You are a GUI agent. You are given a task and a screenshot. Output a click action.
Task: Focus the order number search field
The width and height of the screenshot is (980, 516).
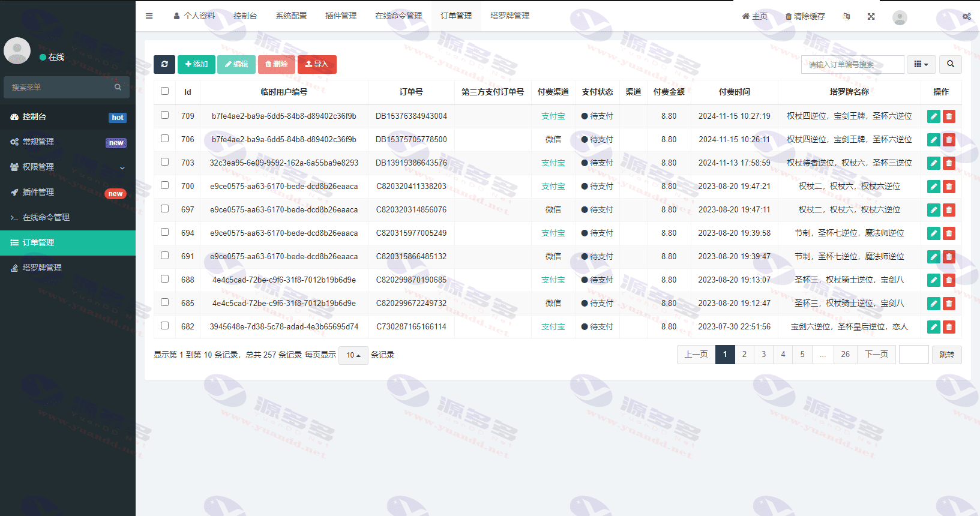852,64
